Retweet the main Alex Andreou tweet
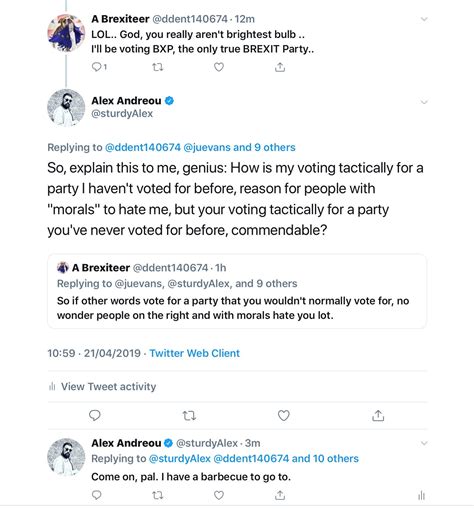The width and height of the screenshot is (474, 509). (x=189, y=416)
